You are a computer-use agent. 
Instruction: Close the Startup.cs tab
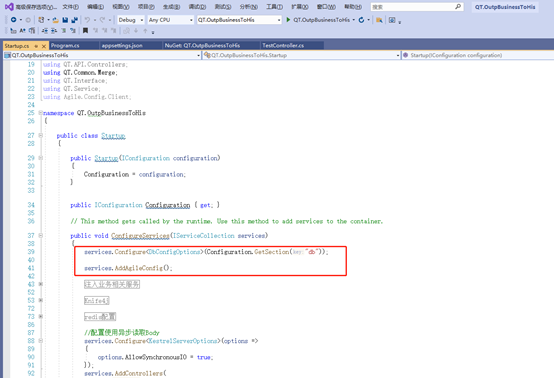click(x=44, y=46)
